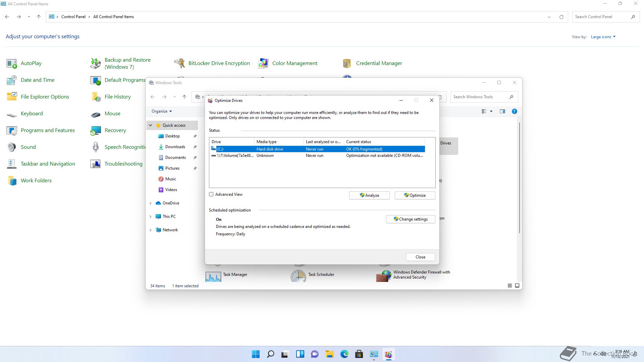
Task: Expand the This PC tree node
Action: pyautogui.click(x=151, y=217)
